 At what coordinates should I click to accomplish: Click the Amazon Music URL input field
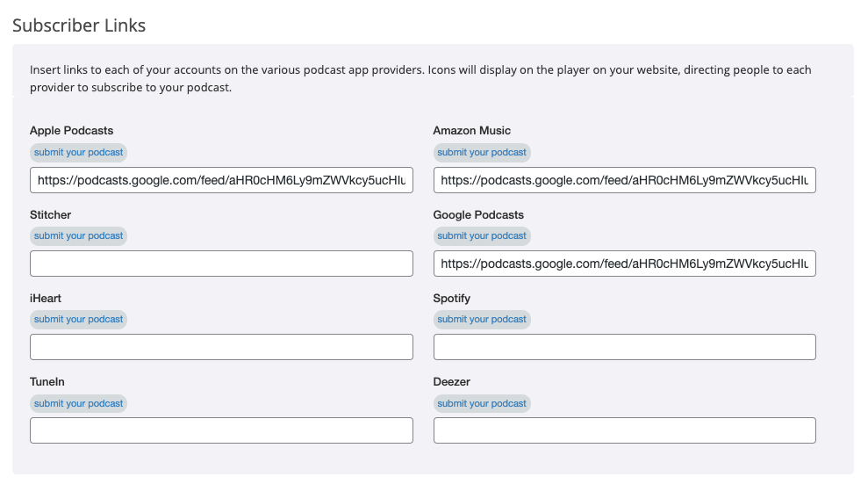624,180
